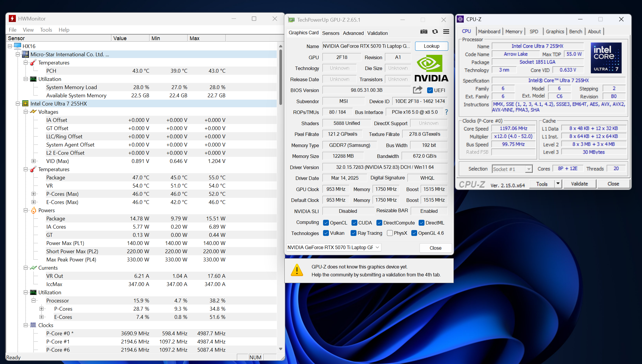Click the HWMonitor lightning app icon

[x=12, y=18]
